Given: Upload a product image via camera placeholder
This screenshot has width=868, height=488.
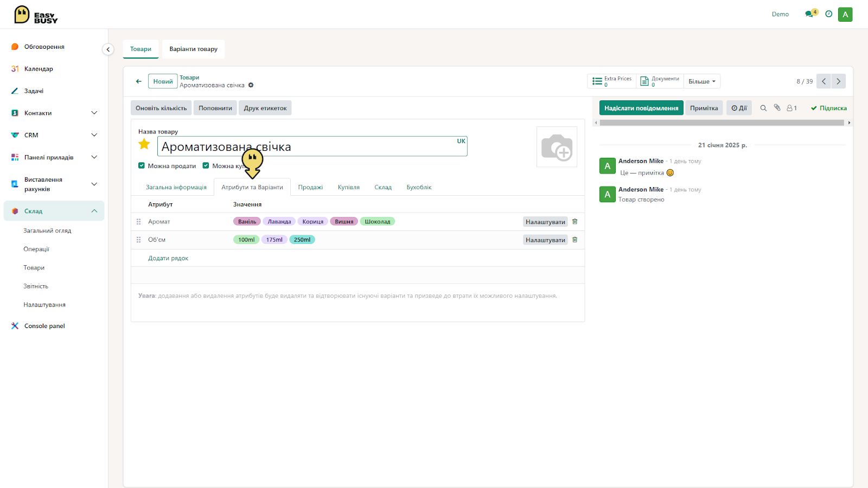Looking at the screenshot, I should 557,147.
